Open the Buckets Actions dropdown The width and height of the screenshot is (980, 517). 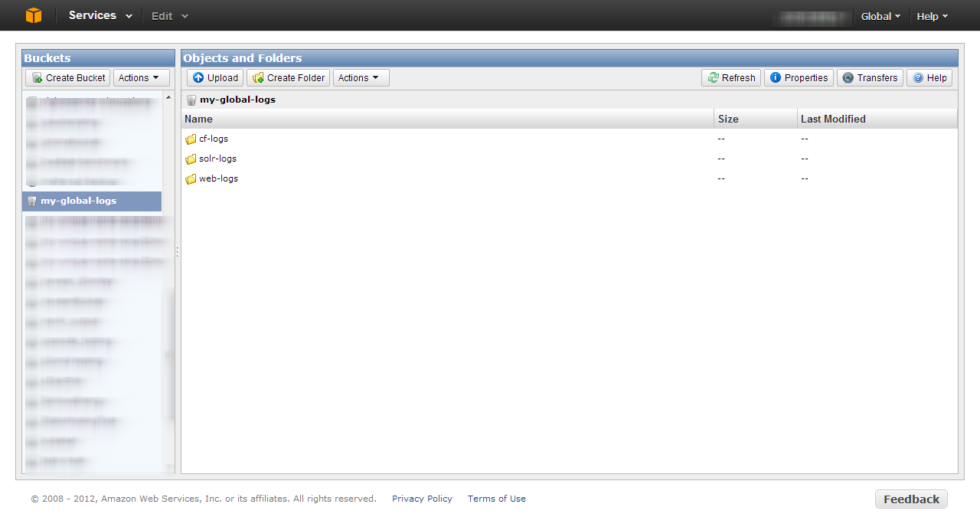tap(141, 77)
